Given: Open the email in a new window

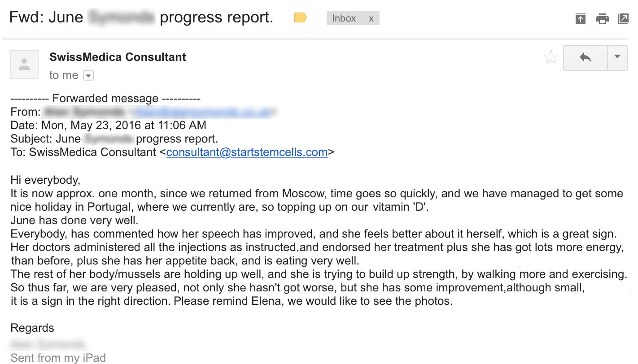Looking at the screenshot, I should pos(623,19).
